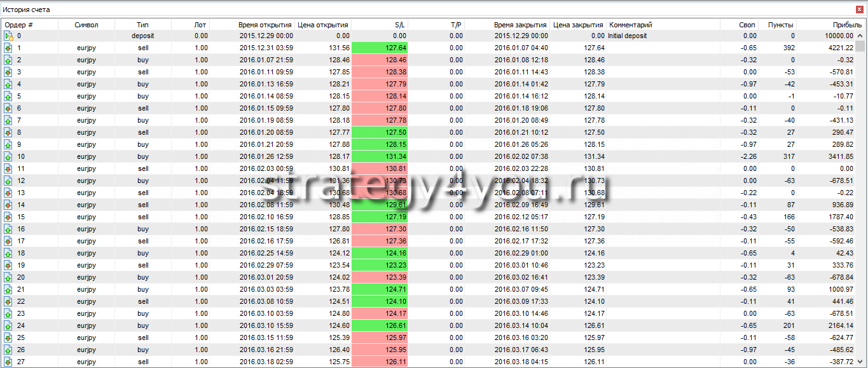Click the red S/L cell showing 128.46

click(x=380, y=60)
